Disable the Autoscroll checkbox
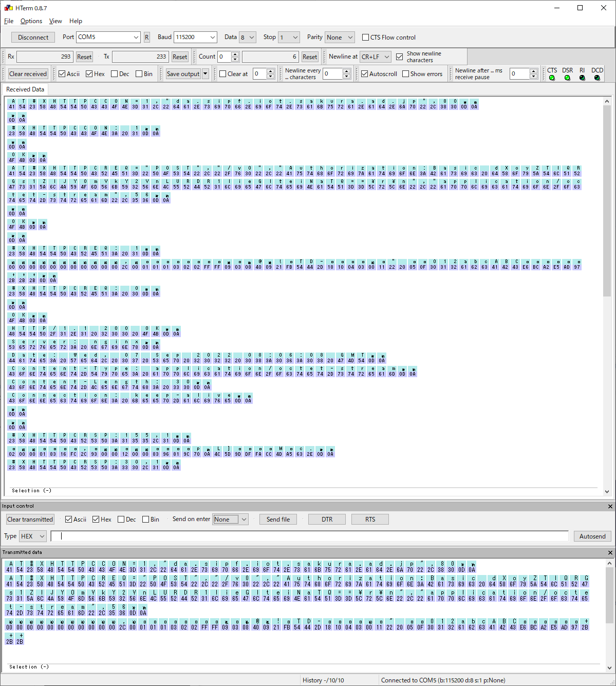The height and width of the screenshot is (686, 616). 365,74
